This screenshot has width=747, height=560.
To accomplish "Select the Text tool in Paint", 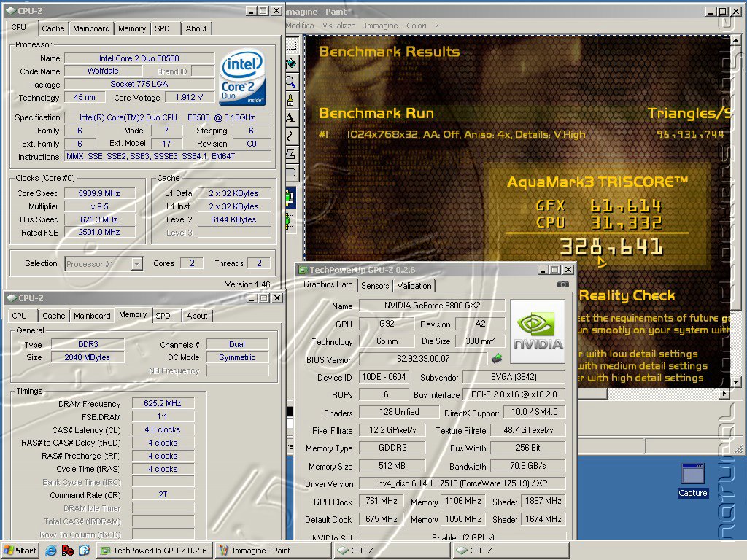I will tap(292, 117).
